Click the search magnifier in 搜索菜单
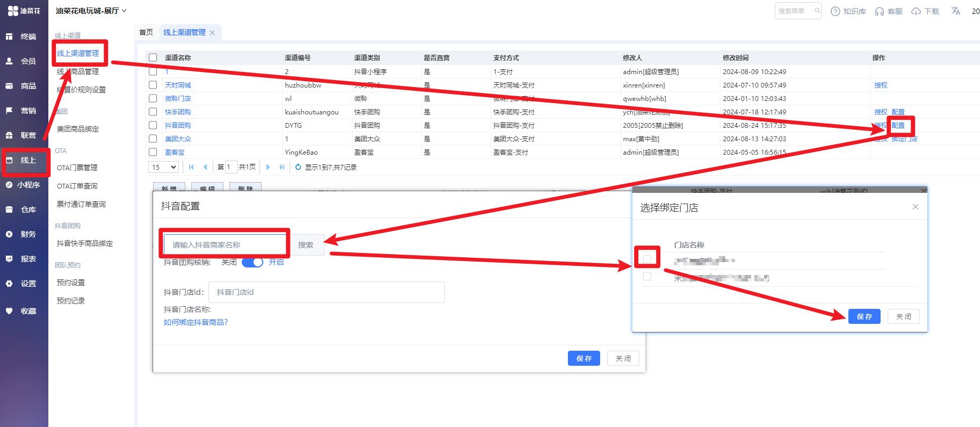 click(817, 11)
